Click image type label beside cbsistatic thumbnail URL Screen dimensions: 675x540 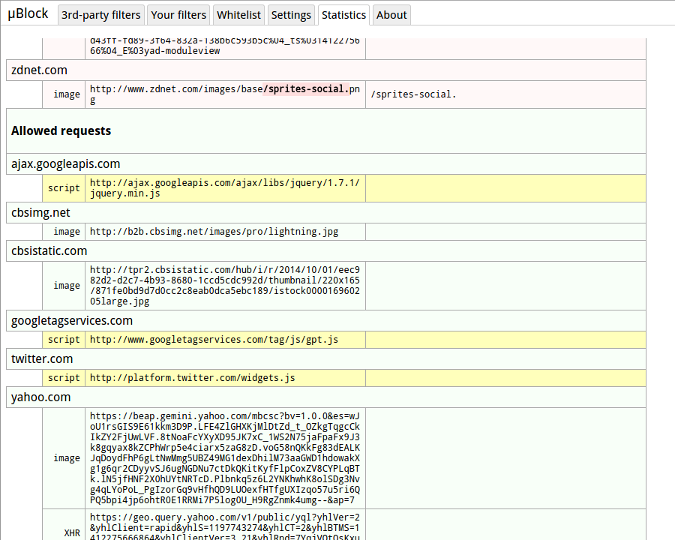pyautogui.click(x=67, y=286)
